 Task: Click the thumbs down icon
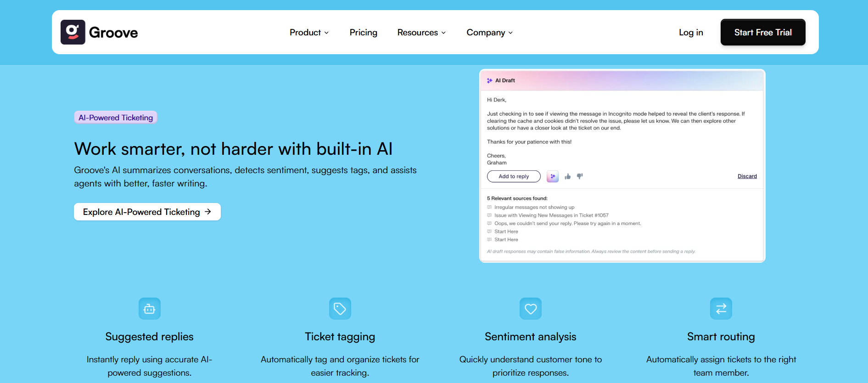580,176
